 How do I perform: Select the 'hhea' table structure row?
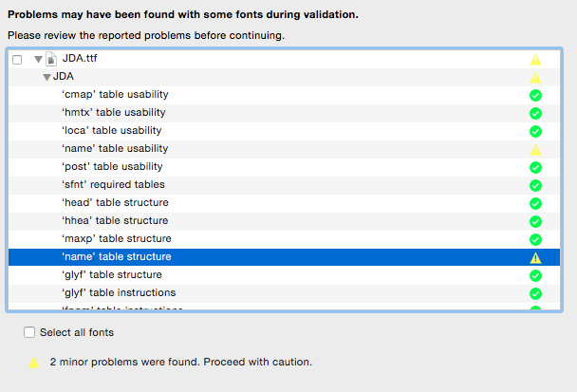tap(284, 221)
